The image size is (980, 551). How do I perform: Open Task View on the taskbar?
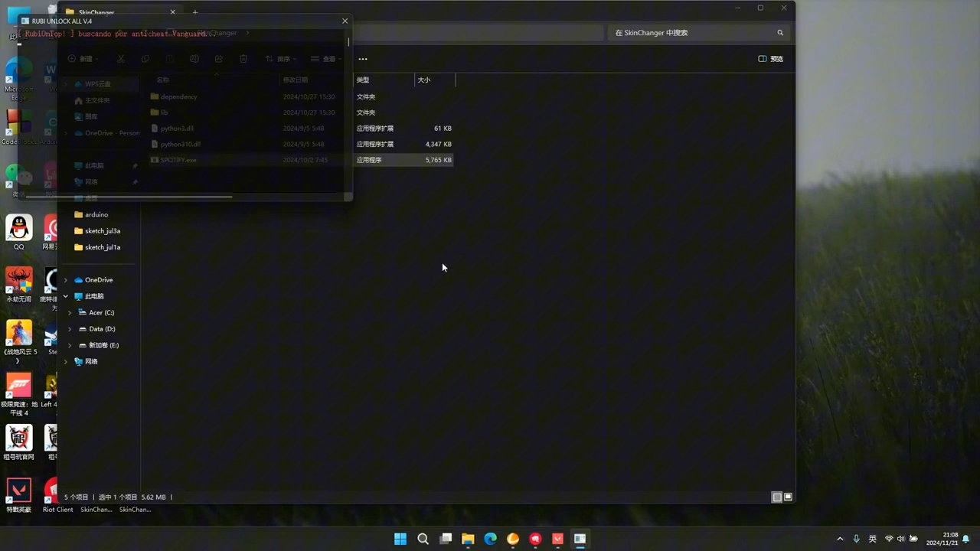click(446, 539)
